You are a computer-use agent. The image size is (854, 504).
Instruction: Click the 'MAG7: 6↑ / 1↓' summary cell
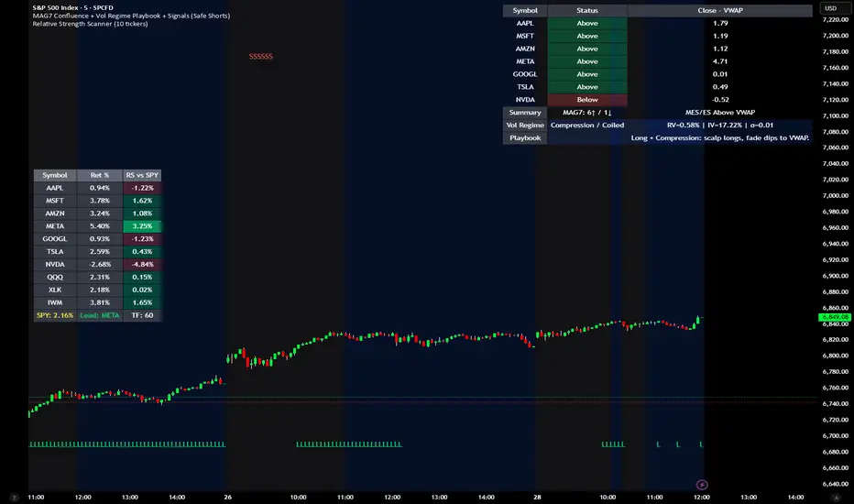[587, 113]
